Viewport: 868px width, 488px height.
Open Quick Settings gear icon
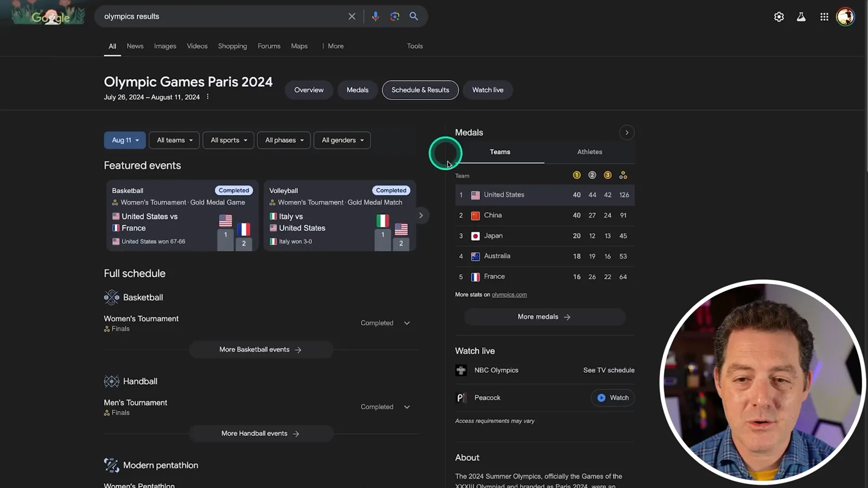tap(779, 17)
